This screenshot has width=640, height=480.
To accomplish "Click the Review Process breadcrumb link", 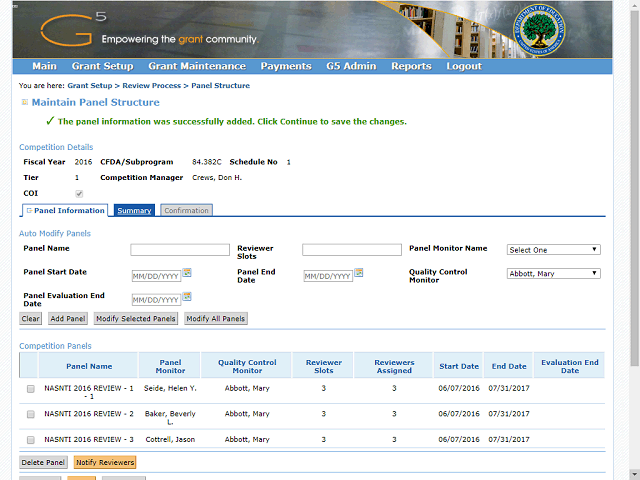I will point(152,86).
